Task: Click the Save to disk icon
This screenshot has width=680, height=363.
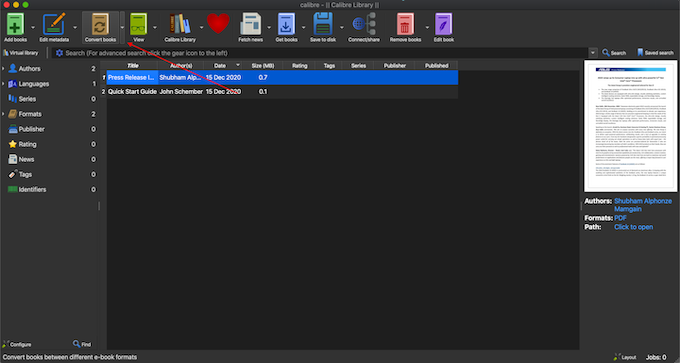Action: 323,24
